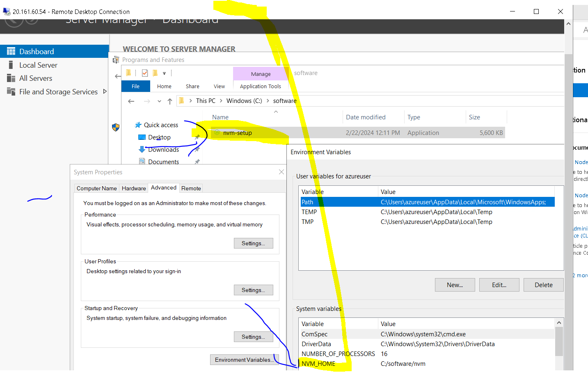Go back in File Explorer navigation

point(131,101)
